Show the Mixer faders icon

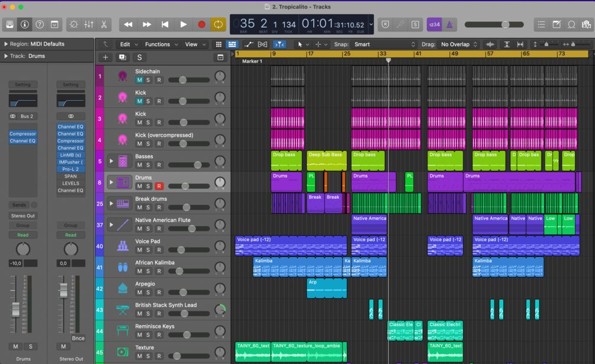pyautogui.click(x=89, y=25)
